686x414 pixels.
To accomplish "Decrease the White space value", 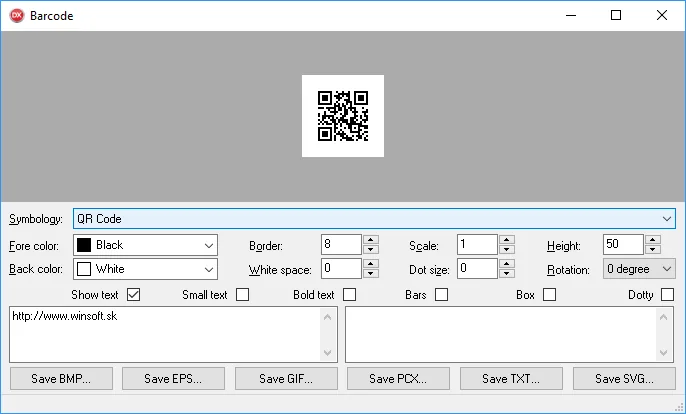I will [371, 273].
